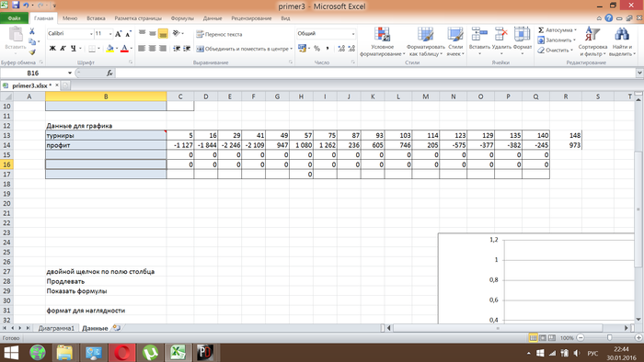
Task: Open Conditional Formatting (Условное форматирование) menu
Action: coord(382,42)
